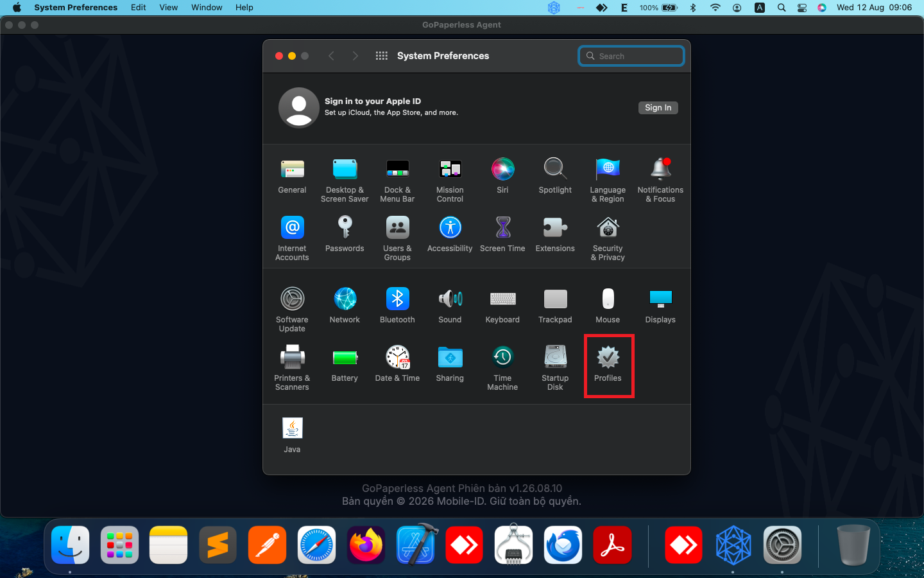The image size is (924, 578).
Task: Click the Sign In button
Action: (x=658, y=108)
